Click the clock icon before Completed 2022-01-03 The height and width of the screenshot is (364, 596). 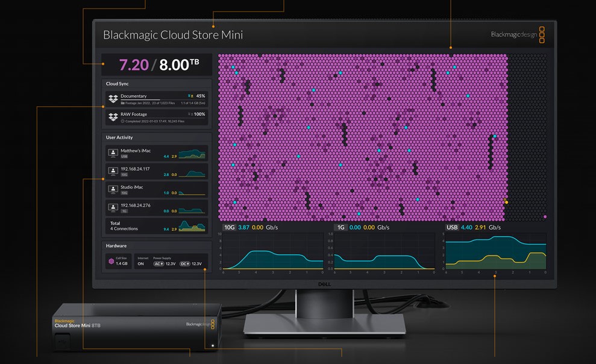122,121
